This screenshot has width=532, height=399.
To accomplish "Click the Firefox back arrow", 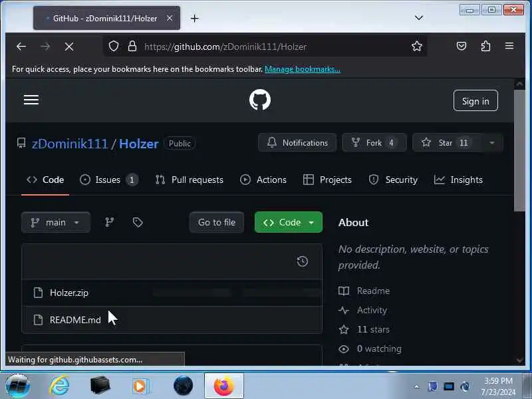I will 21,47.
